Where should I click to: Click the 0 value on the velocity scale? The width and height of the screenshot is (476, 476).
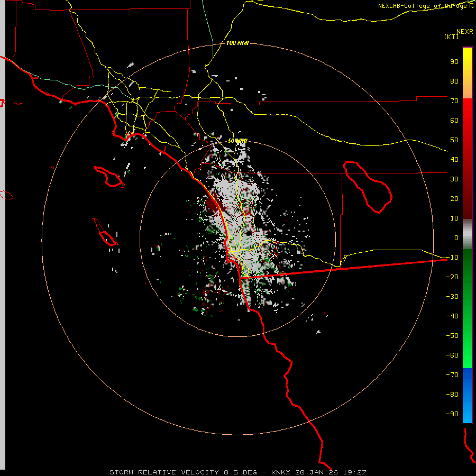pyautogui.click(x=456, y=238)
